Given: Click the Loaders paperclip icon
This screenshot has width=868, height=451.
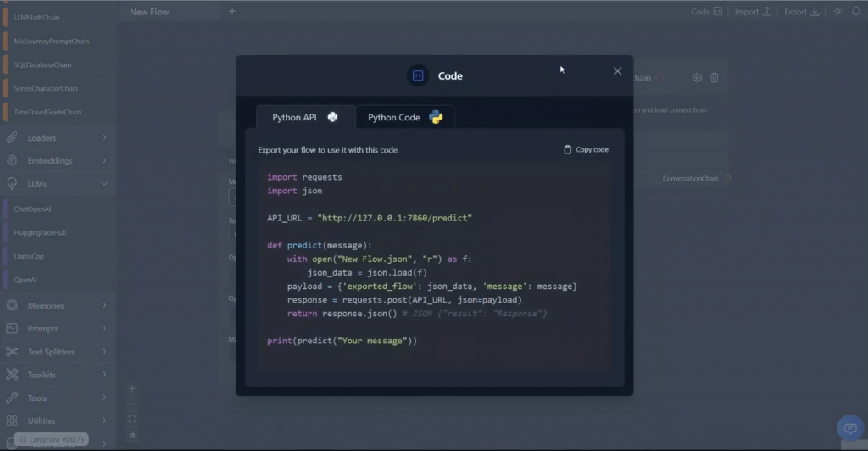Looking at the screenshot, I should (12, 138).
